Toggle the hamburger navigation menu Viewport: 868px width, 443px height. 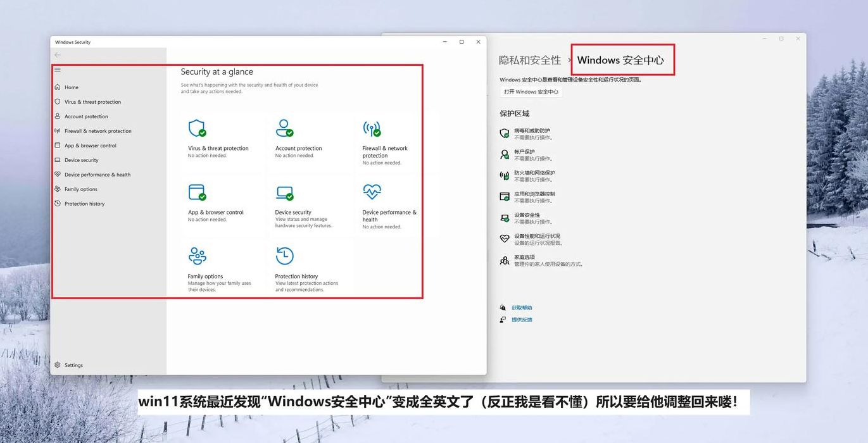click(58, 70)
